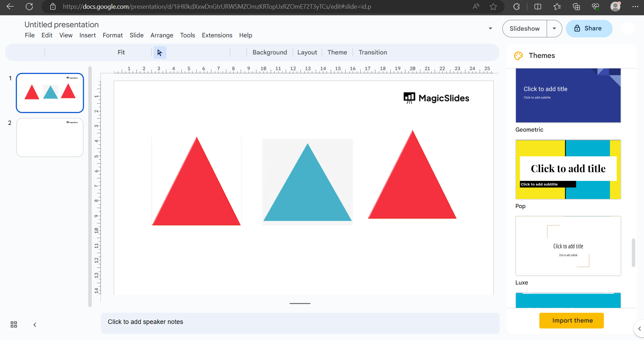This screenshot has height=340, width=644.
Task: Open browser Settings and more ellipsis
Action: tap(635, 7)
